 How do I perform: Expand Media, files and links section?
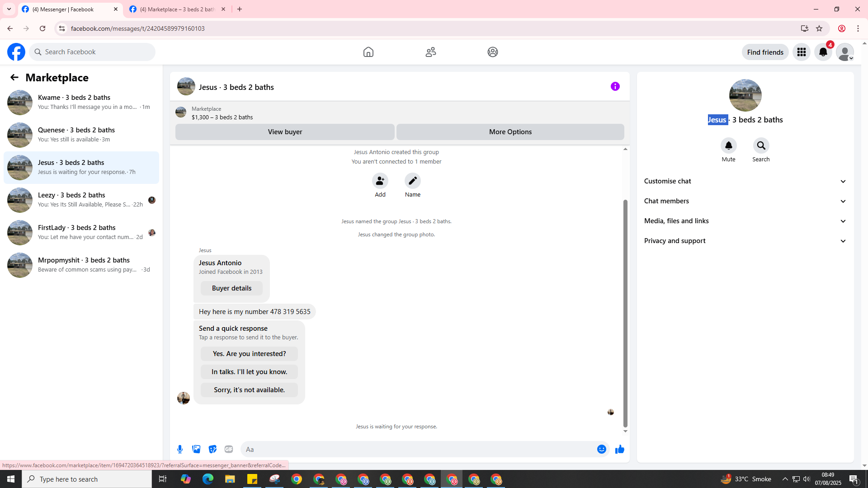click(x=745, y=221)
